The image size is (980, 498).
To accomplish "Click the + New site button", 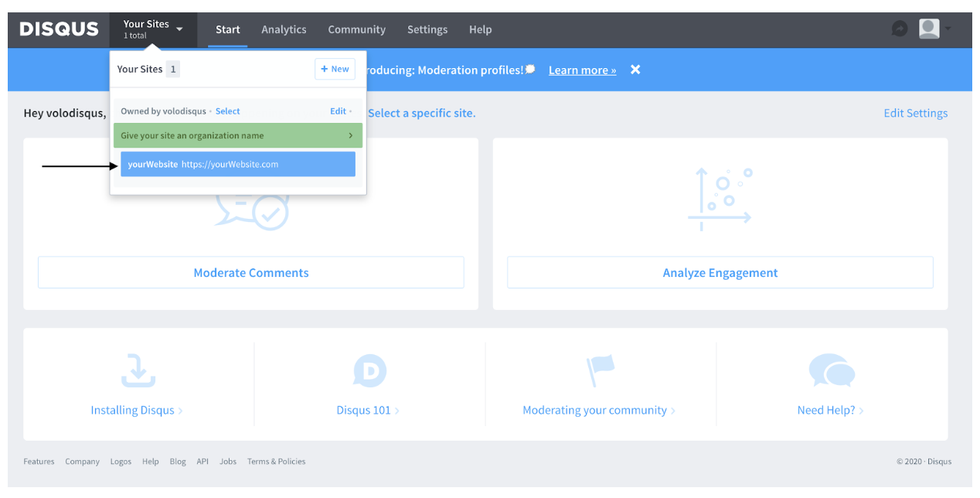I will pyautogui.click(x=335, y=69).
